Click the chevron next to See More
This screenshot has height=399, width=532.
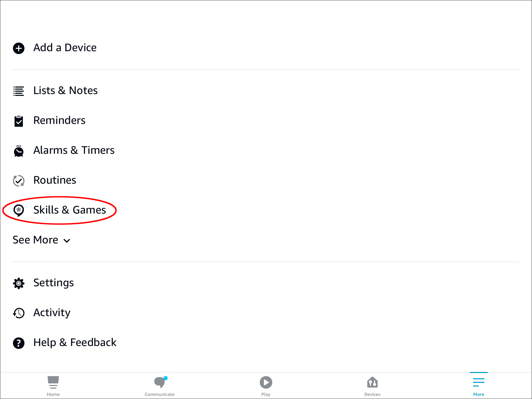(67, 241)
